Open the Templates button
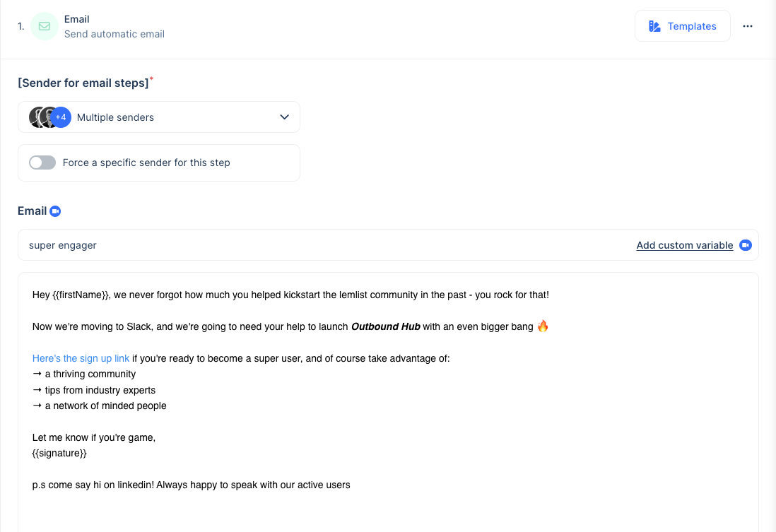 [x=683, y=26]
